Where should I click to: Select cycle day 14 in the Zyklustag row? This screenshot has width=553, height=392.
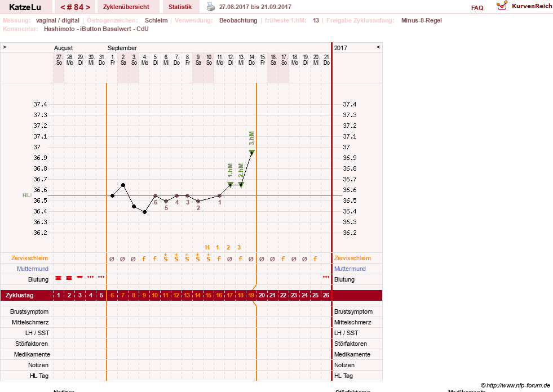pos(198,295)
